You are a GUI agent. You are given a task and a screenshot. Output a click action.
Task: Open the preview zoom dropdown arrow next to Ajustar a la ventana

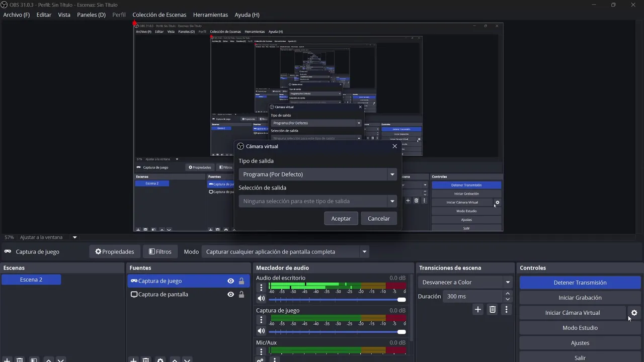[75, 237]
